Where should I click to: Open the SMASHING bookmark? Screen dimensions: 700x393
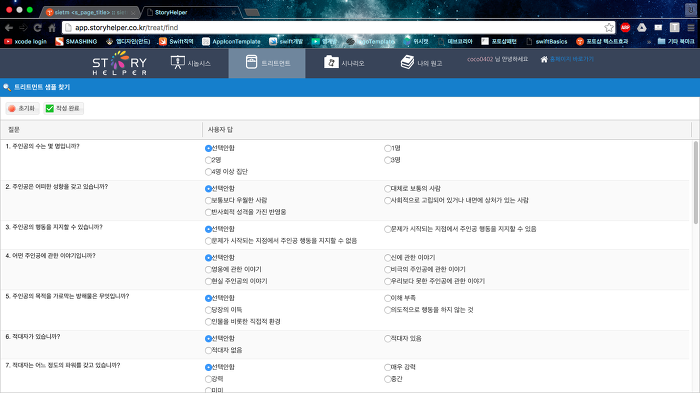point(76,42)
